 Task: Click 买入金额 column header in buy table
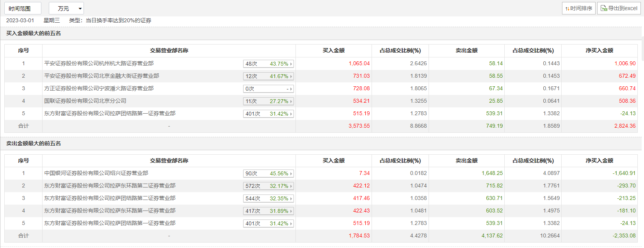click(x=333, y=50)
